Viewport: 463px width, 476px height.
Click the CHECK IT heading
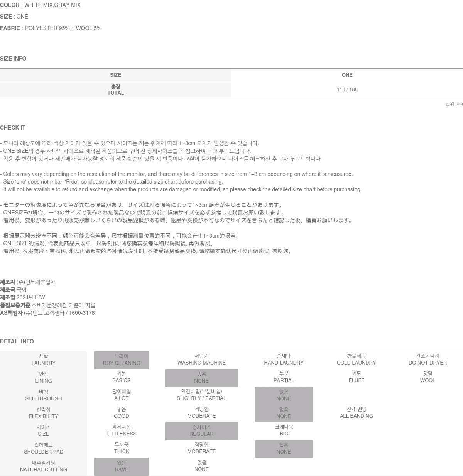tap(13, 128)
